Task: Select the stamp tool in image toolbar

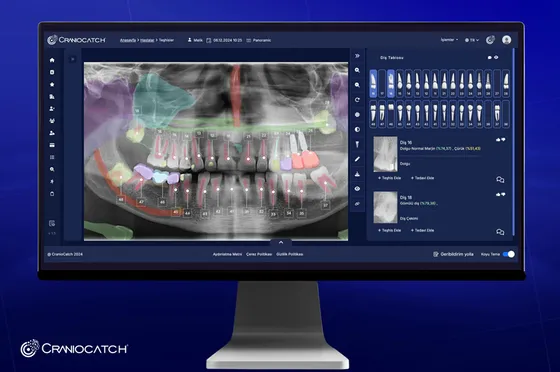Action: pyautogui.click(x=357, y=174)
